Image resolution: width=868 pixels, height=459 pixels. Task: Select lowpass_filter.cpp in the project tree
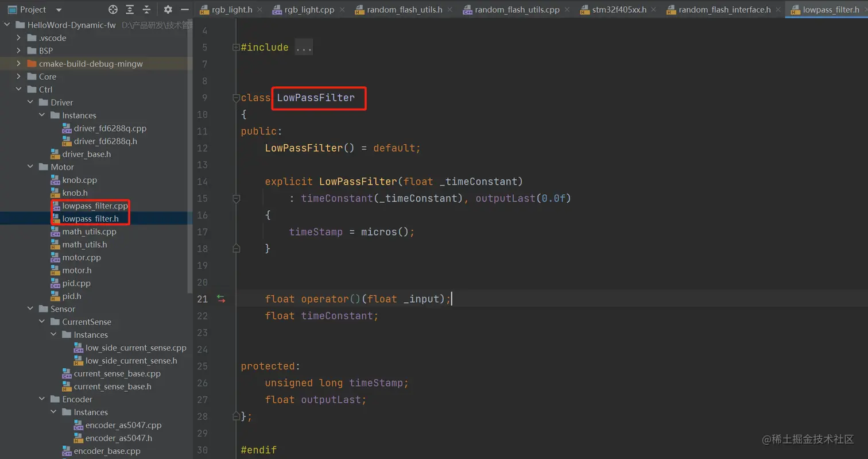(x=95, y=206)
